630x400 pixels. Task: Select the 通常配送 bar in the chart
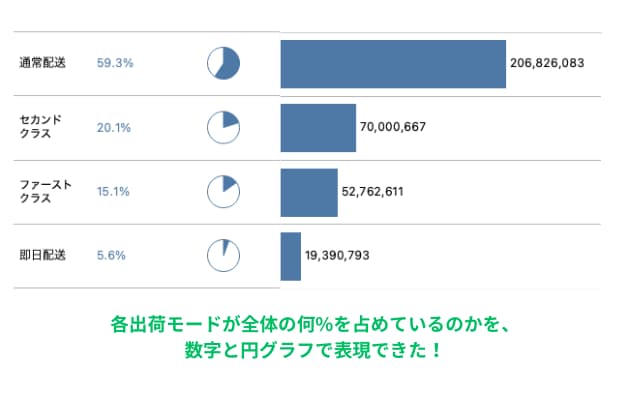pyautogui.click(x=393, y=64)
